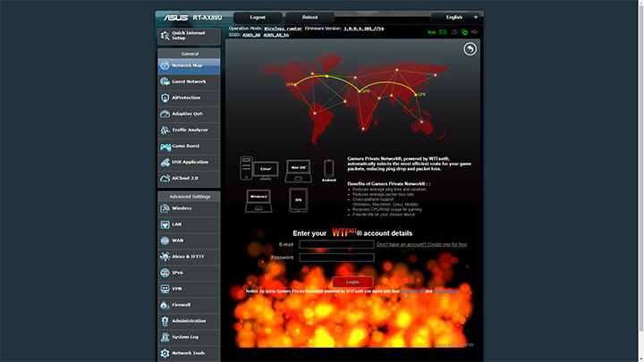
Task: Open Network Tools gear icon
Action: coord(165,353)
